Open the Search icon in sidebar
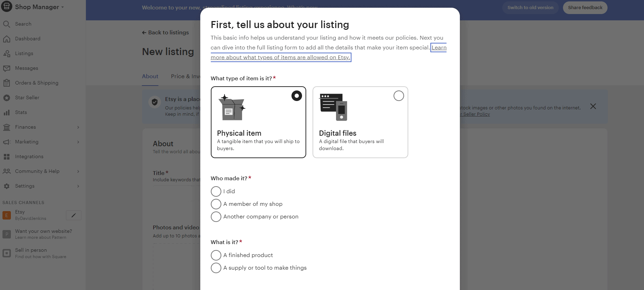The width and height of the screenshot is (644, 290). (6, 24)
